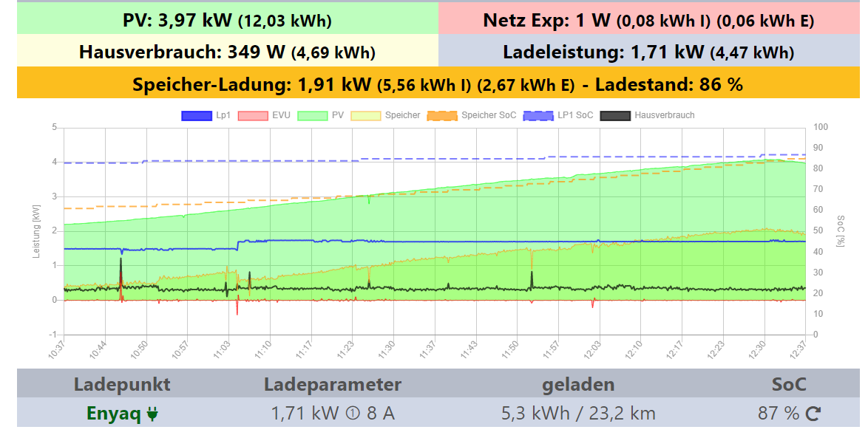Toggle the EVU series in the legend
The width and height of the screenshot is (868, 438).
264,115
